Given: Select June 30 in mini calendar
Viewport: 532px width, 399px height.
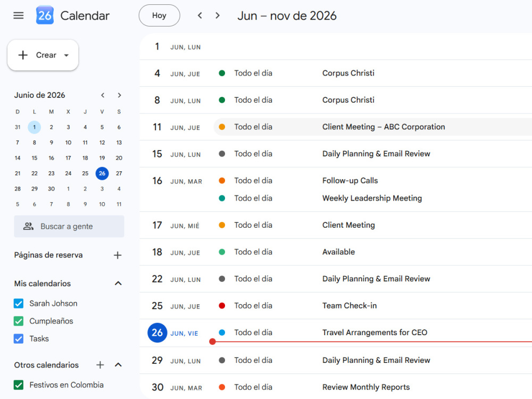Looking at the screenshot, I should 51,189.
